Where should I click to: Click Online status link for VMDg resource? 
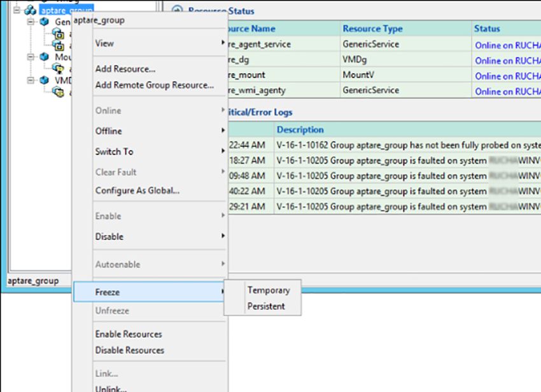(506, 60)
